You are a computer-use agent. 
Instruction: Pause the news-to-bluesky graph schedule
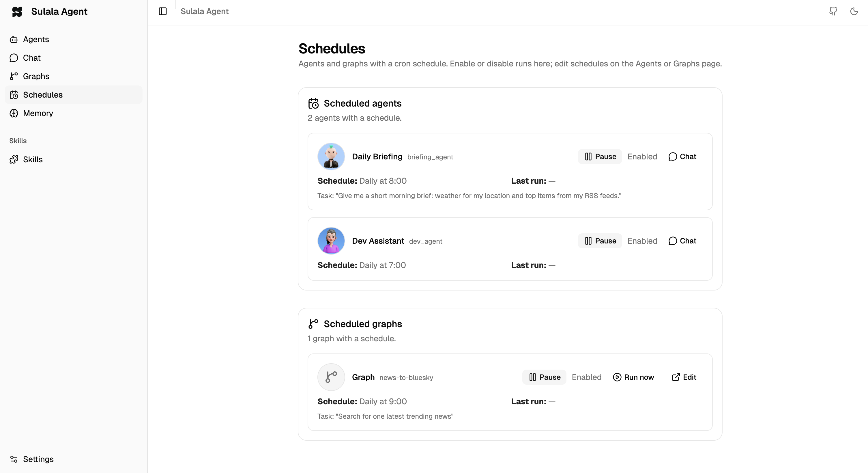[x=544, y=377]
